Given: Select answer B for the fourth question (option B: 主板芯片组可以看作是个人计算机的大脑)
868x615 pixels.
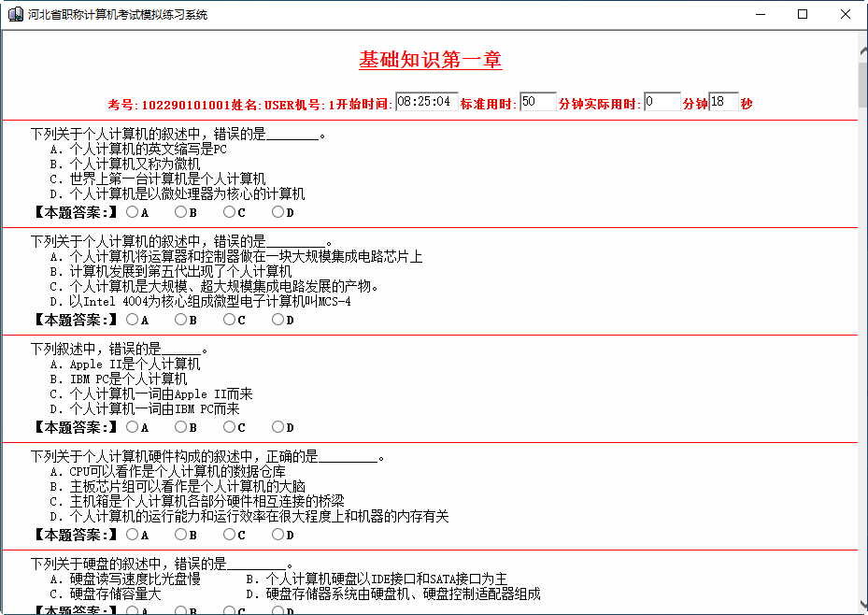Looking at the screenshot, I should tap(181, 534).
